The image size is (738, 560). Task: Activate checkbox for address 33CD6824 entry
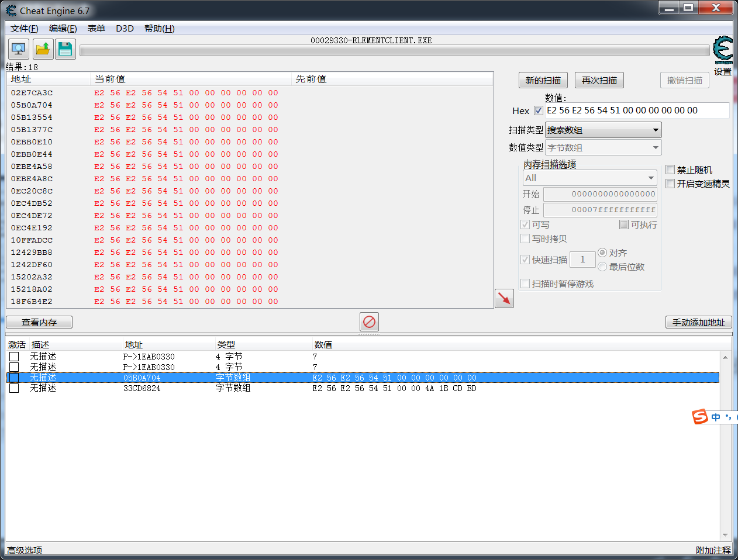(14, 388)
